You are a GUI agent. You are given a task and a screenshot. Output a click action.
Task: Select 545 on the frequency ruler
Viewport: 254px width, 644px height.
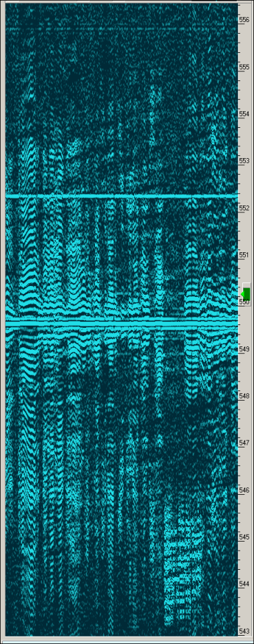click(244, 537)
